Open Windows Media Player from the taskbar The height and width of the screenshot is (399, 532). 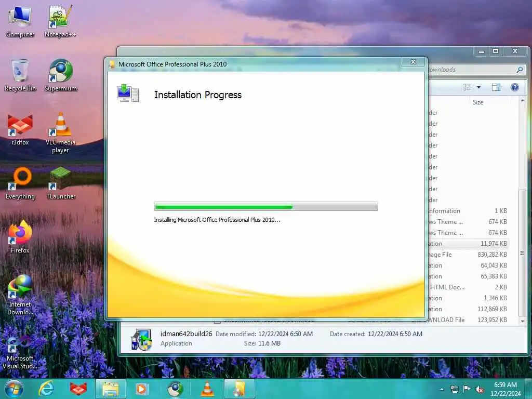(x=142, y=389)
